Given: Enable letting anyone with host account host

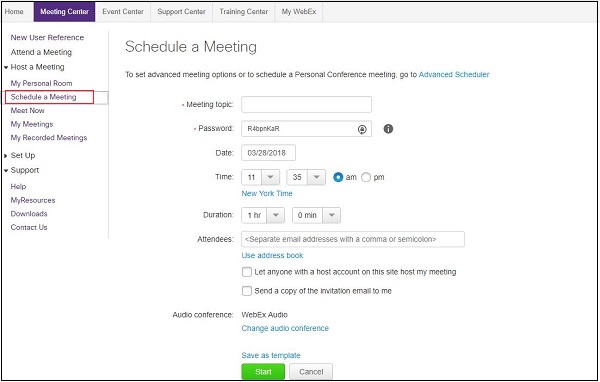Looking at the screenshot, I should (247, 272).
